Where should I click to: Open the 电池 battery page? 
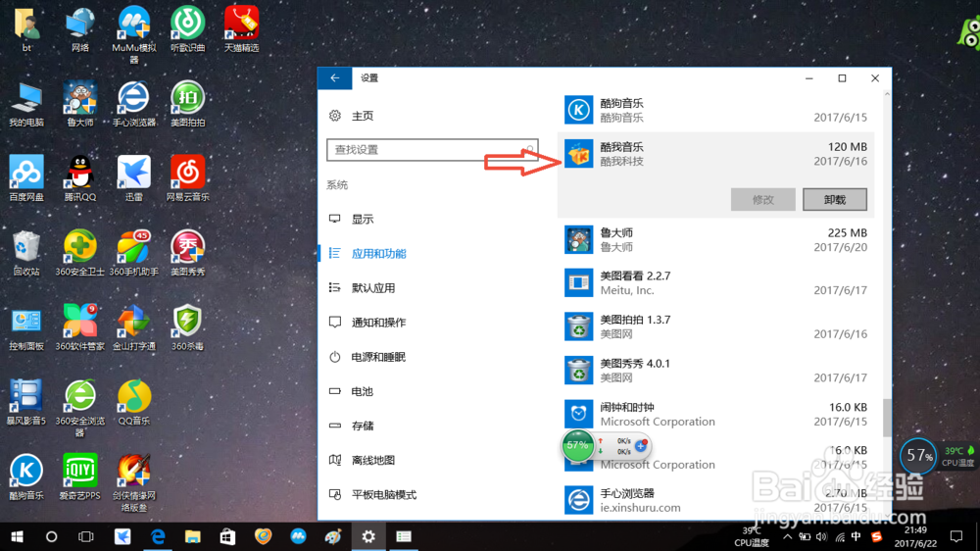[352, 391]
